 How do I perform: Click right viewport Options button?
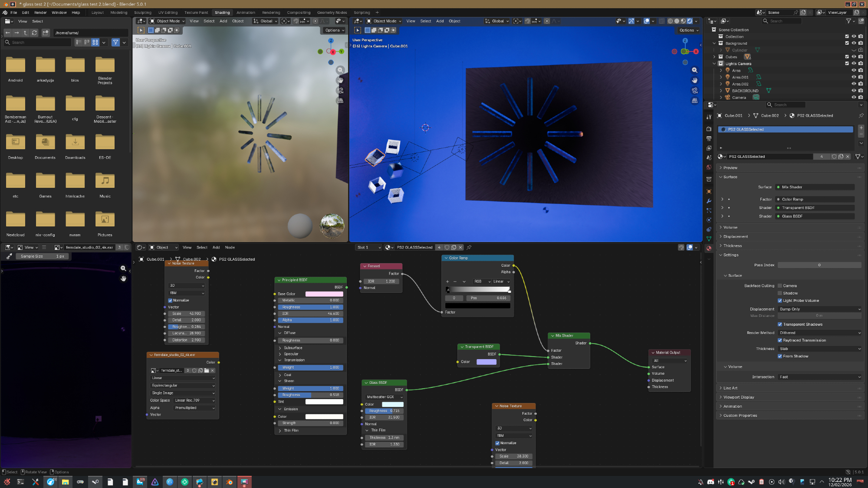pyautogui.click(x=688, y=30)
